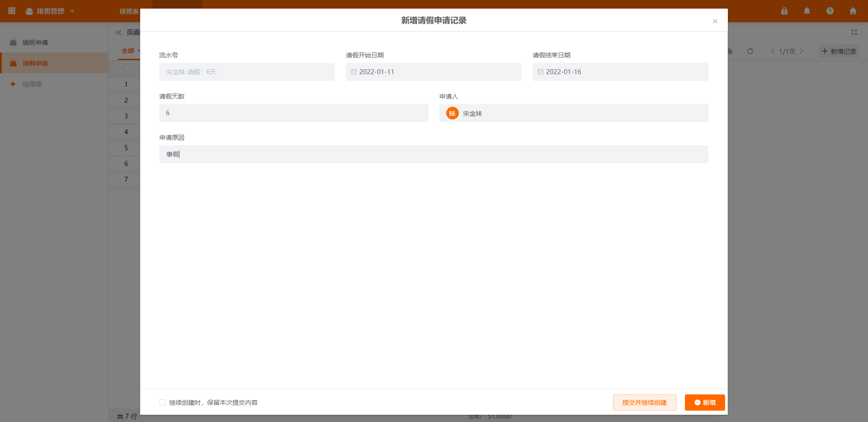The image size is (868, 422).
Task: Click the end date calendar icon
Action: [x=540, y=72]
